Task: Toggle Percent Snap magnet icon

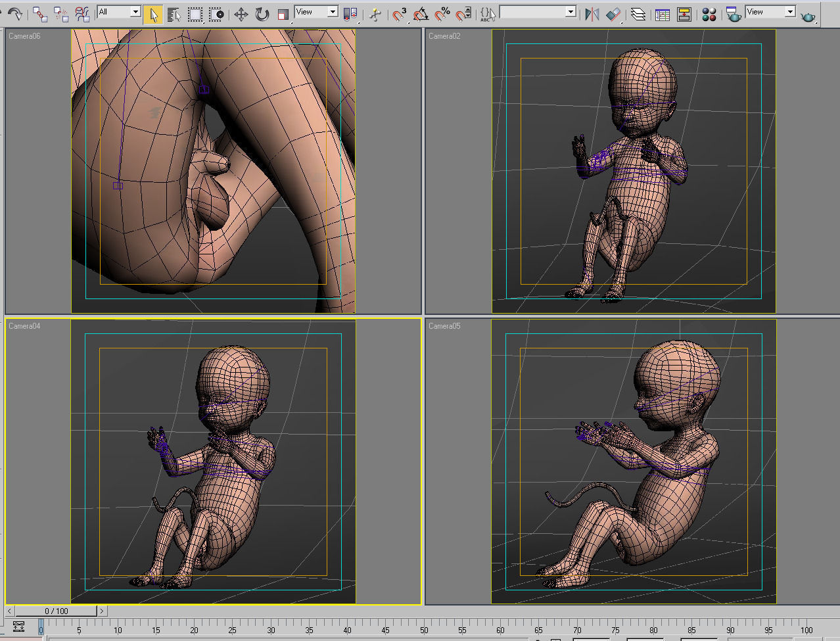Action: (x=442, y=14)
